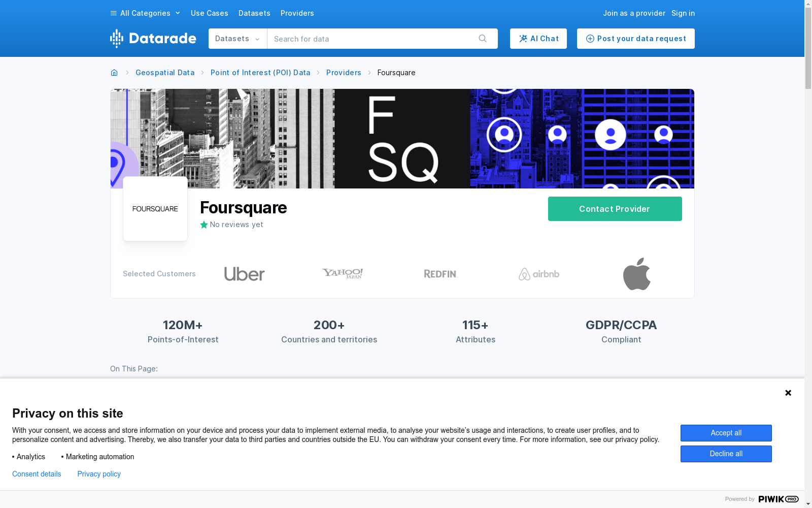Click the 115+ Attributes stat
The height and width of the screenshot is (508, 812).
click(476, 331)
